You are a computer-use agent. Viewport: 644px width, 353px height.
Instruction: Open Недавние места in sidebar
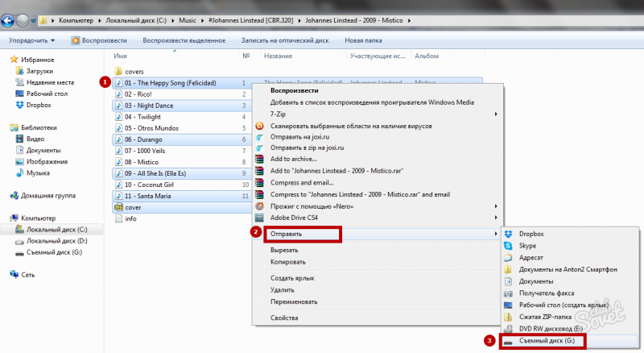[50, 82]
